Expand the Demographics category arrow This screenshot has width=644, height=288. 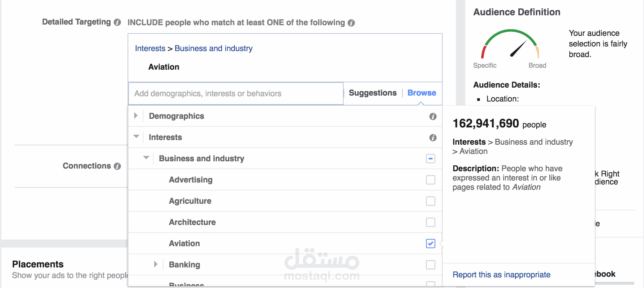pos(136,116)
